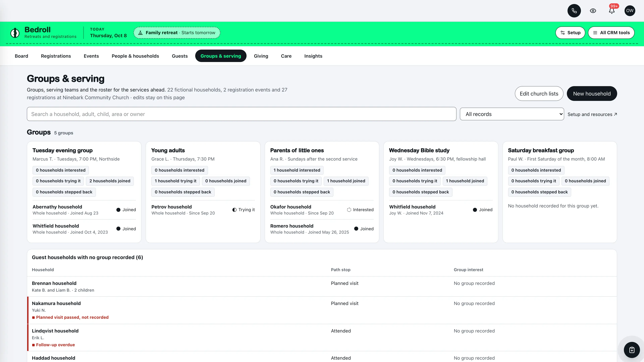Open the notifications bell
The height and width of the screenshot is (362, 644).
click(x=611, y=11)
